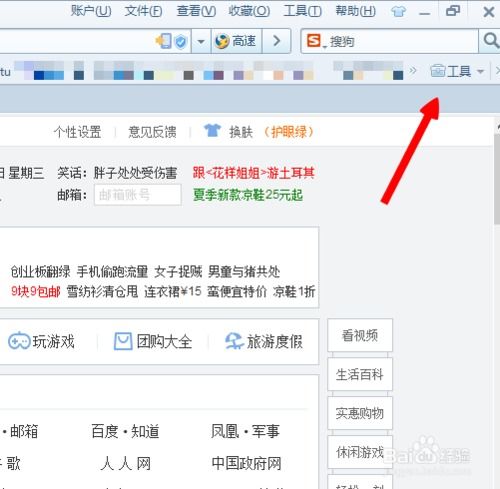
Task: Open the address bar history dropdown arrow
Action: (201, 42)
